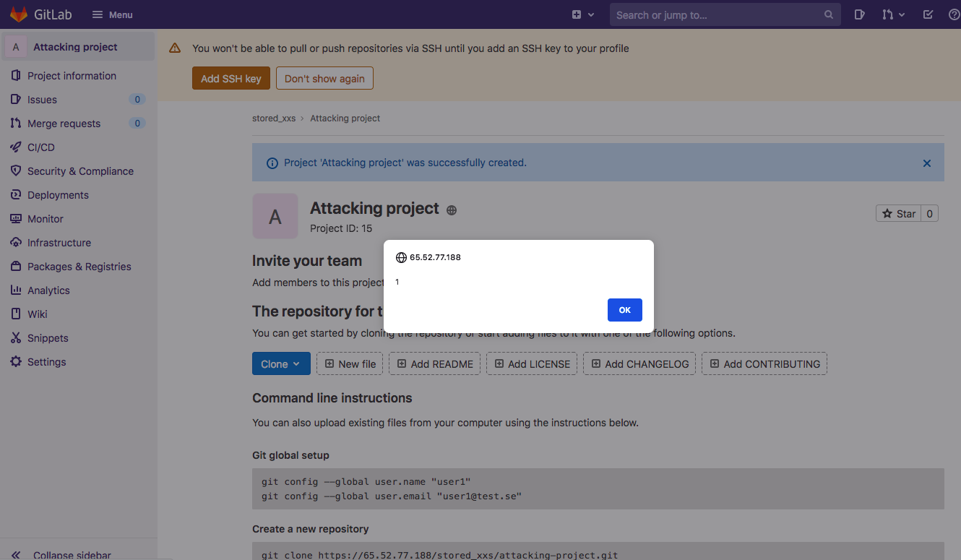Click the Add SSH key button

pyautogui.click(x=230, y=79)
